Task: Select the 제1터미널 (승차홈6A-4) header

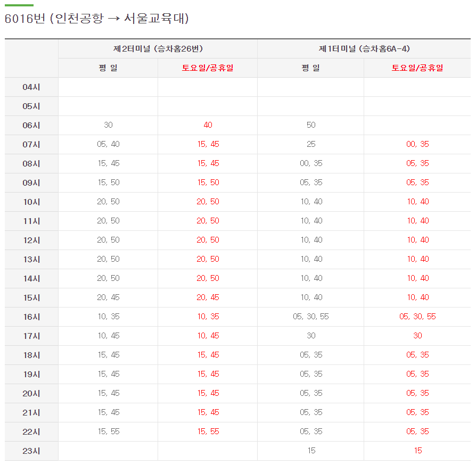Action: click(x=364, y=48)
